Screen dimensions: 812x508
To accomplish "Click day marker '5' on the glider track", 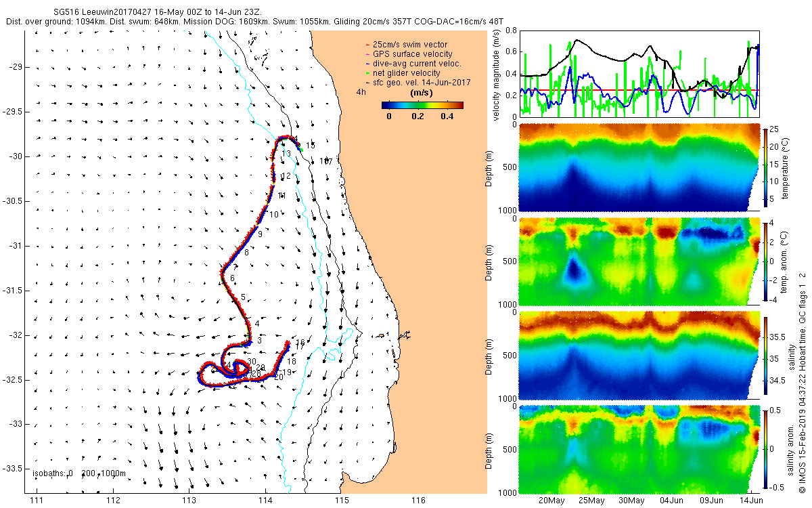I will (x=243, y=297).
